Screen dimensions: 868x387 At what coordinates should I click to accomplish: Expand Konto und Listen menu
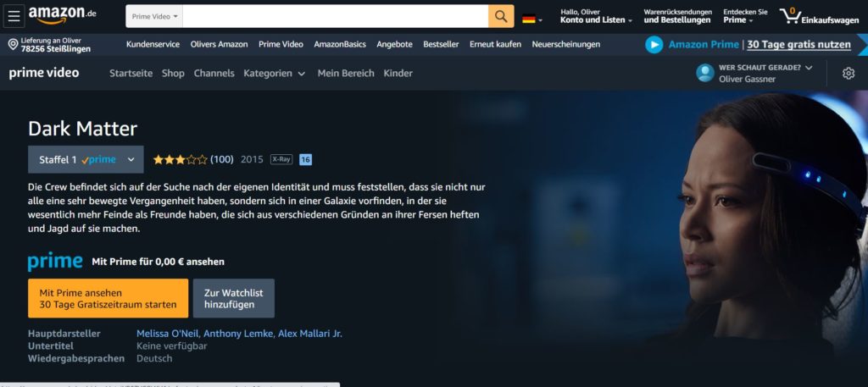(596, 16)
